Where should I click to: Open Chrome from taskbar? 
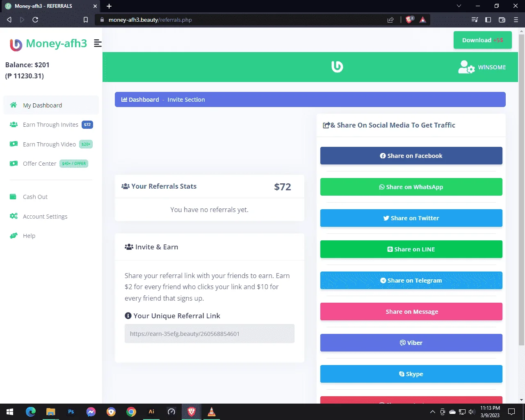click(x=131, y=412)
